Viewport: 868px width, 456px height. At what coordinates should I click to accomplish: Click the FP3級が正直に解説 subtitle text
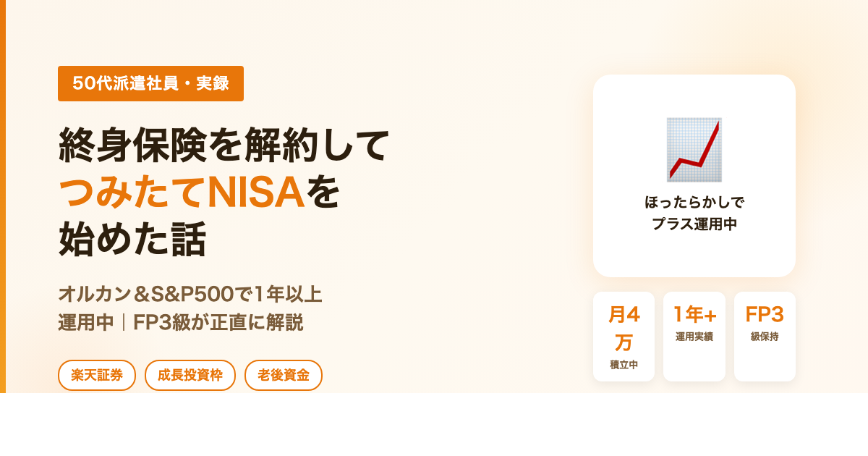(218, 322)
